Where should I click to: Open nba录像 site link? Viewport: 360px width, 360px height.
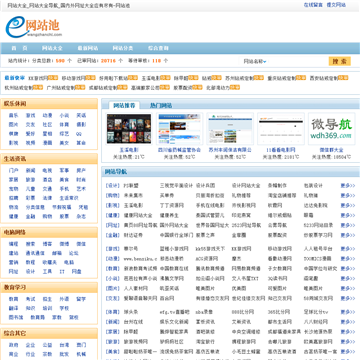204,312
